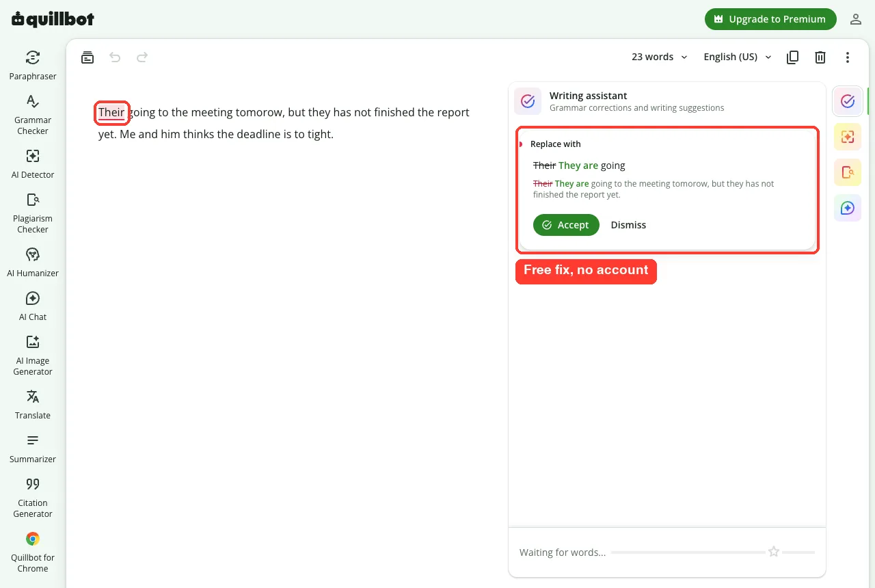
Task: Open the user account icon
Action: (x=855, y=19)
